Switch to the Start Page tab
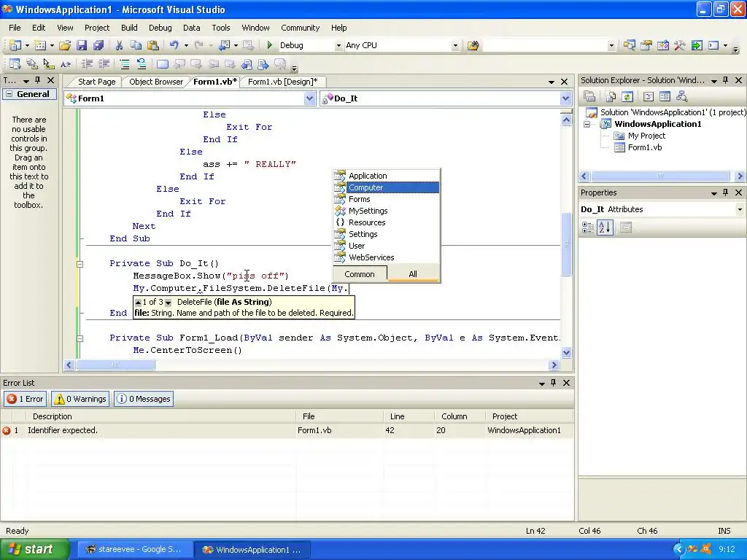747x560 pixels. (x=97, y=82)
